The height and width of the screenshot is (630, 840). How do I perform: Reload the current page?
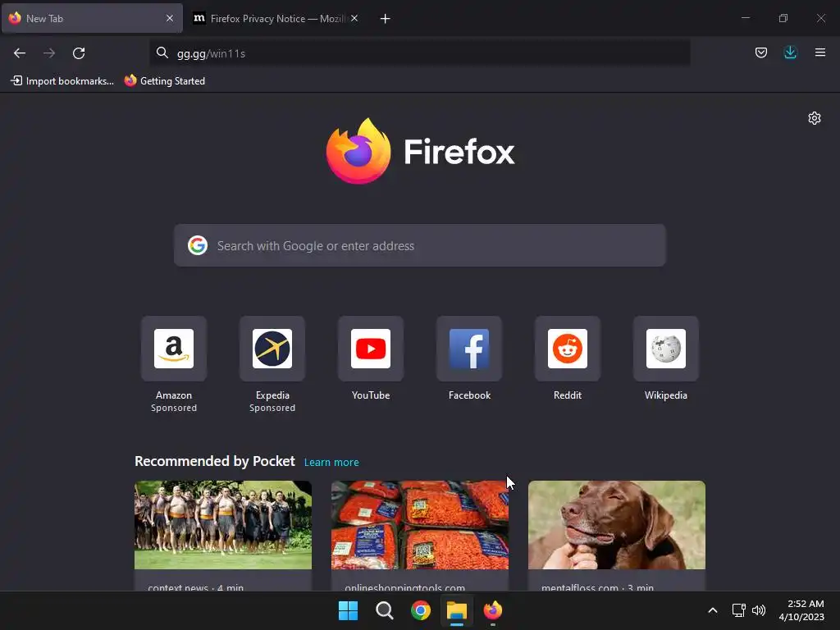tap(79, 53)
